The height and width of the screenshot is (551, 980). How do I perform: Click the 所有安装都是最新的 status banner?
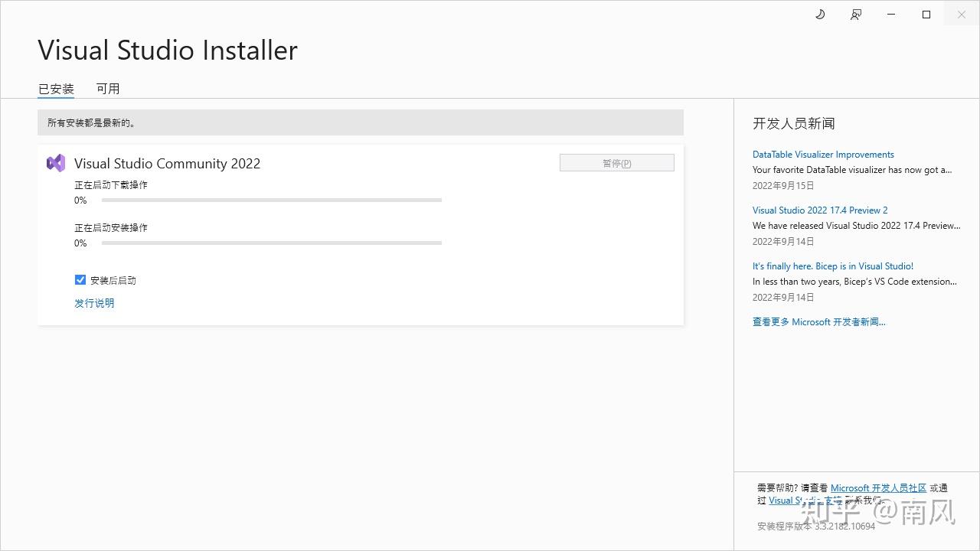[x=360, y=122]
